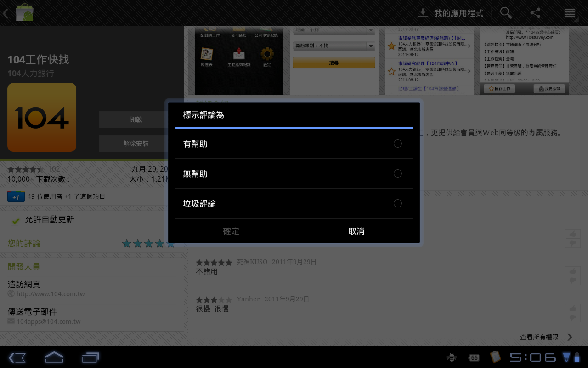Tap the Wi-Fi signal status icon
The height and width of the screenshot is (368, 588).
566,357
